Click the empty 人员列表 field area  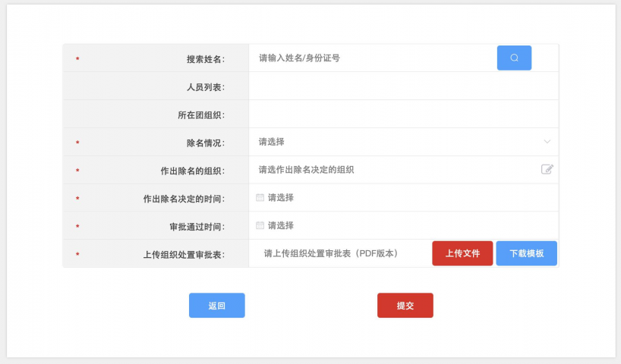click(402, 86)
